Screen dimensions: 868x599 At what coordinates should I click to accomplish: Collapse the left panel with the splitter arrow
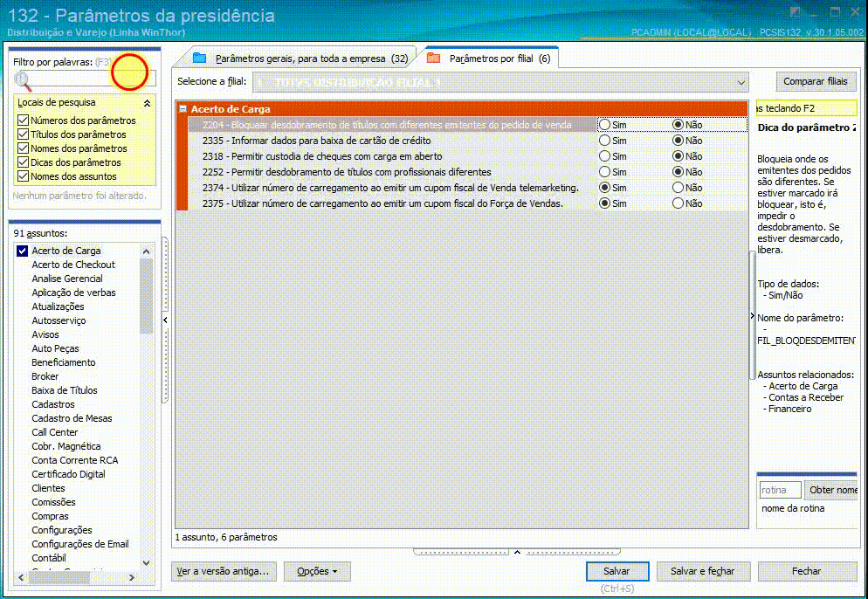(x=165, y=320)
